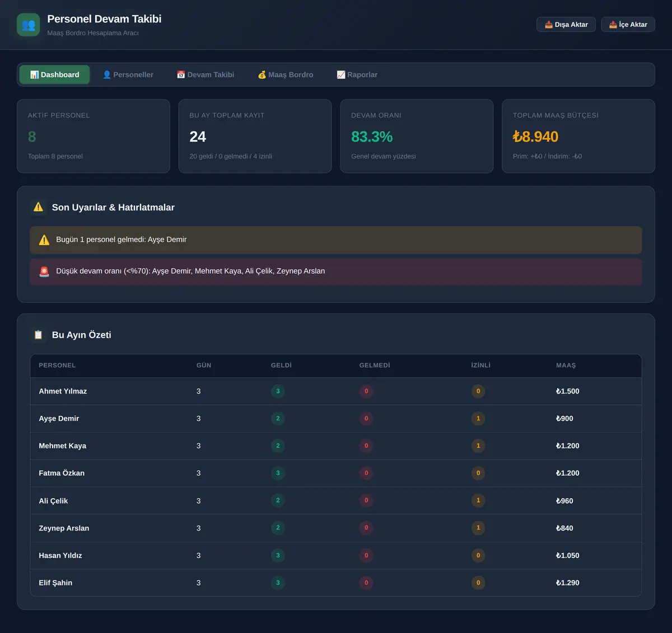Click Zeynep Arslan's red Gelmedi badge

pos(366,528)
